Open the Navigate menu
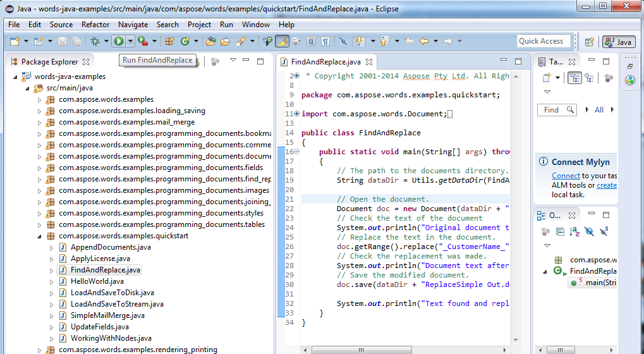 [x=133, y=25]
